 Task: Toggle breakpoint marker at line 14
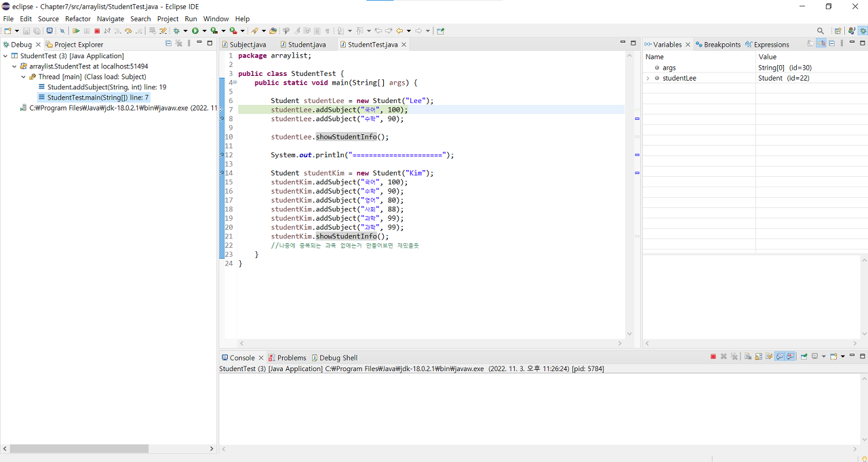[222, 173]
